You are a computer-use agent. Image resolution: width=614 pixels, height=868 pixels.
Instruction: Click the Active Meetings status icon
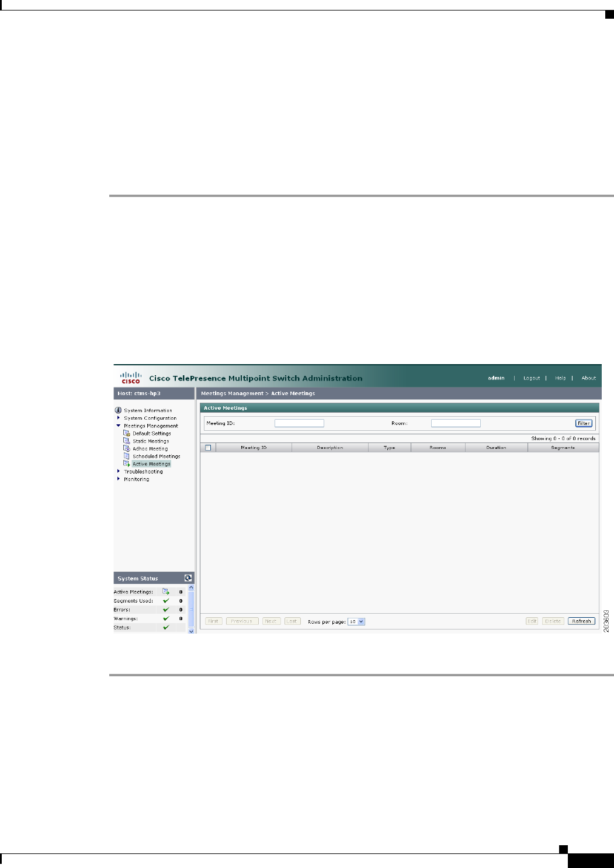click(166, 592)
